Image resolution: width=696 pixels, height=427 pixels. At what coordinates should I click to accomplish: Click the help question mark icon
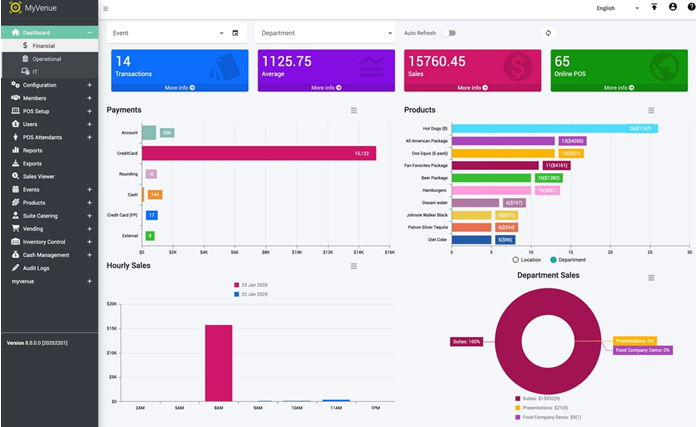point(689,7)
